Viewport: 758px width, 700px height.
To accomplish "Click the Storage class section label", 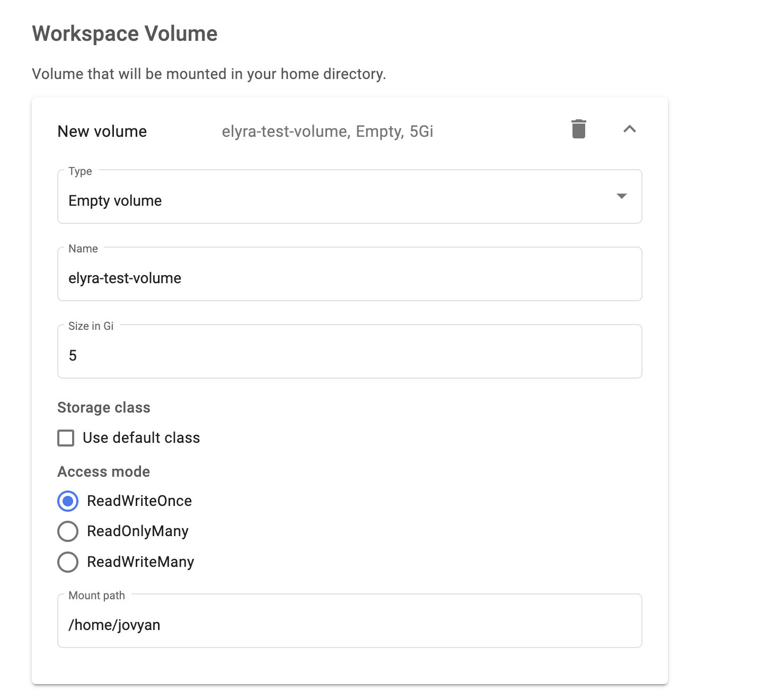I will (x=103, y=407).
